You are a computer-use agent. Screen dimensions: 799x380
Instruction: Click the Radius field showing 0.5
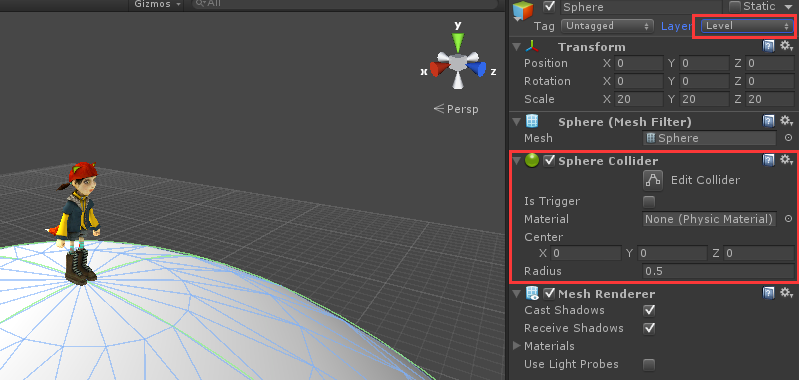click(x=718, y=271)
